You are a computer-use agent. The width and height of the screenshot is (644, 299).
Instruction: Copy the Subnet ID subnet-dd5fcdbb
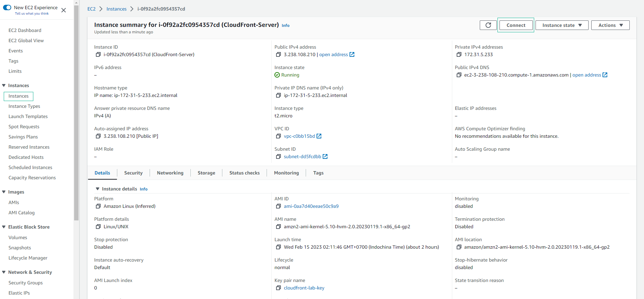click(x=278, y=156)
